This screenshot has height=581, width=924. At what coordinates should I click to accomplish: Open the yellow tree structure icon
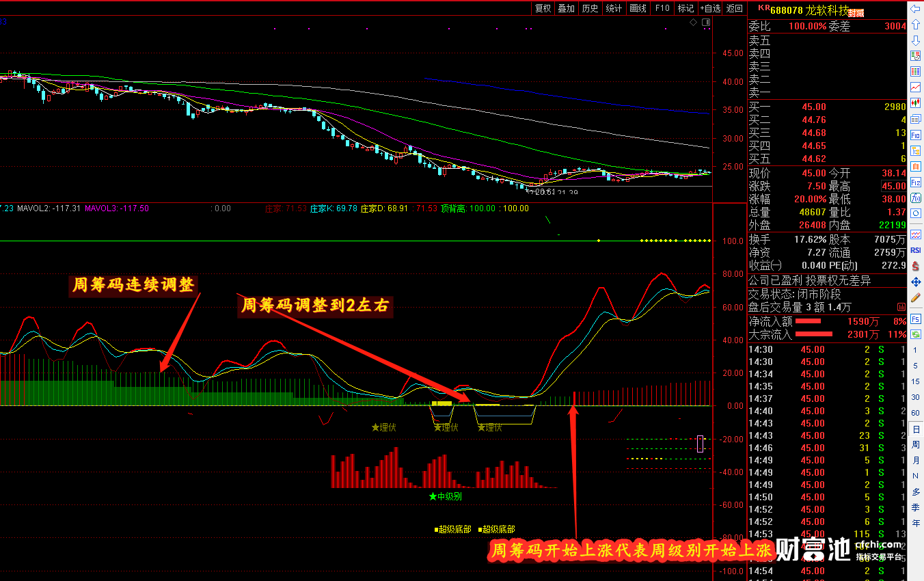click(x=915, y=150)
